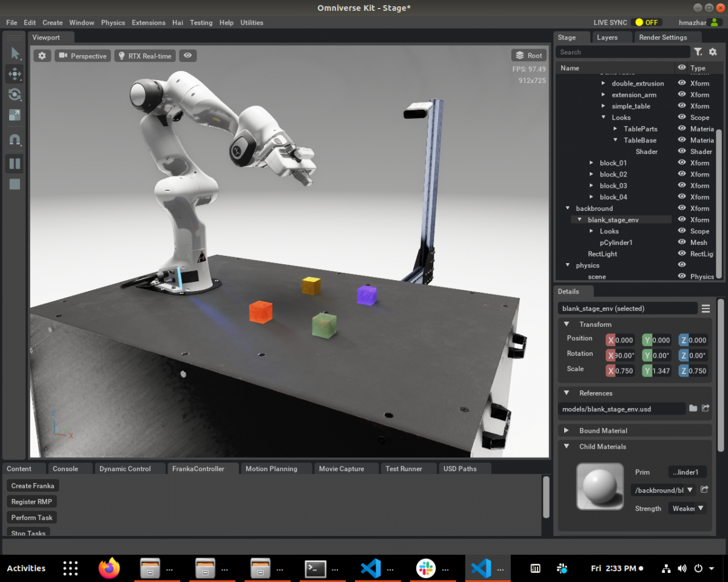Click the pause simulation button
Image resolution: width=728 pixels, height=582 pixels.
pos(15,164)
